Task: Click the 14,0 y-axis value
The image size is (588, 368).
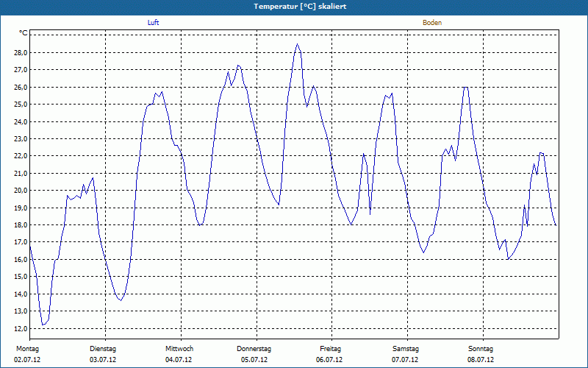Action: 21,294
